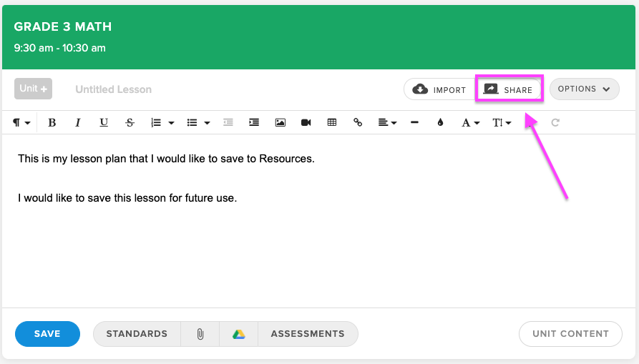This screenshot has width=639, height=364.
Task: Click the Share button
Action: pyautogui.click(x=508, y=89)
